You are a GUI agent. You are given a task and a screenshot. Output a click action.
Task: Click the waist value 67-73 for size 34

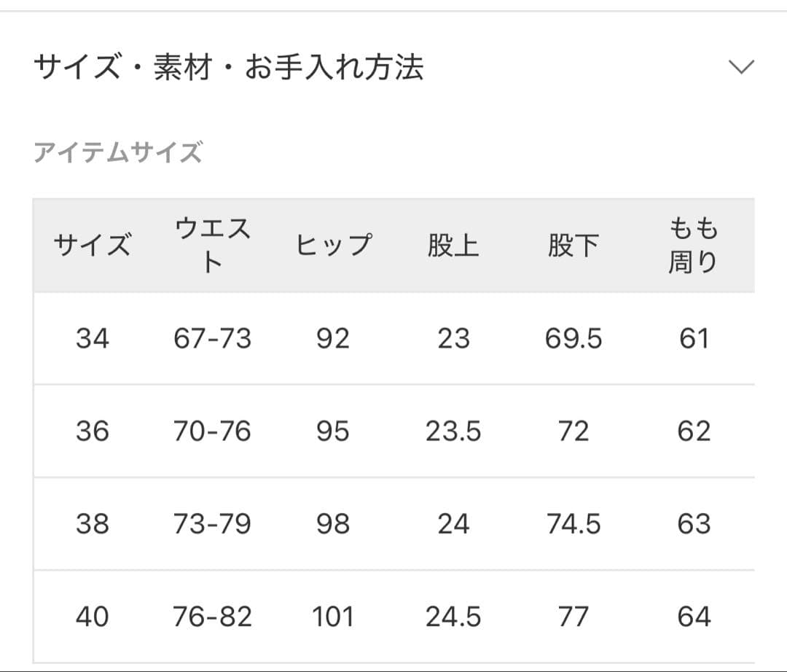click(211, 338)
